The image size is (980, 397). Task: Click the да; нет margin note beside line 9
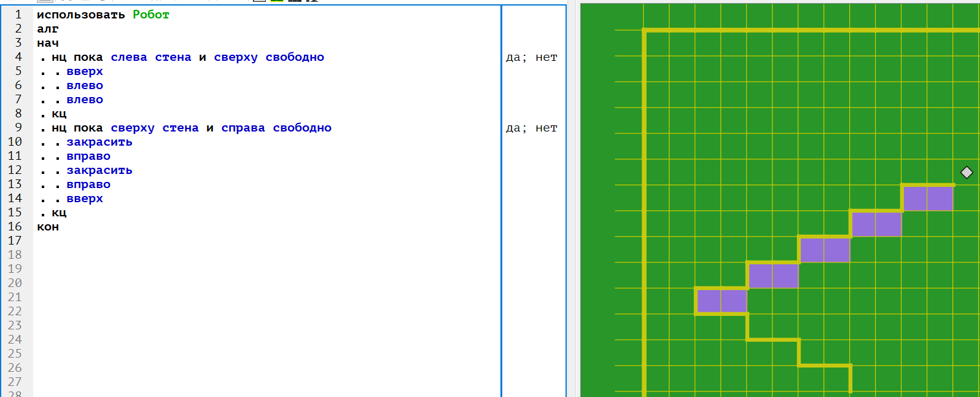click(x=531, y=128)
